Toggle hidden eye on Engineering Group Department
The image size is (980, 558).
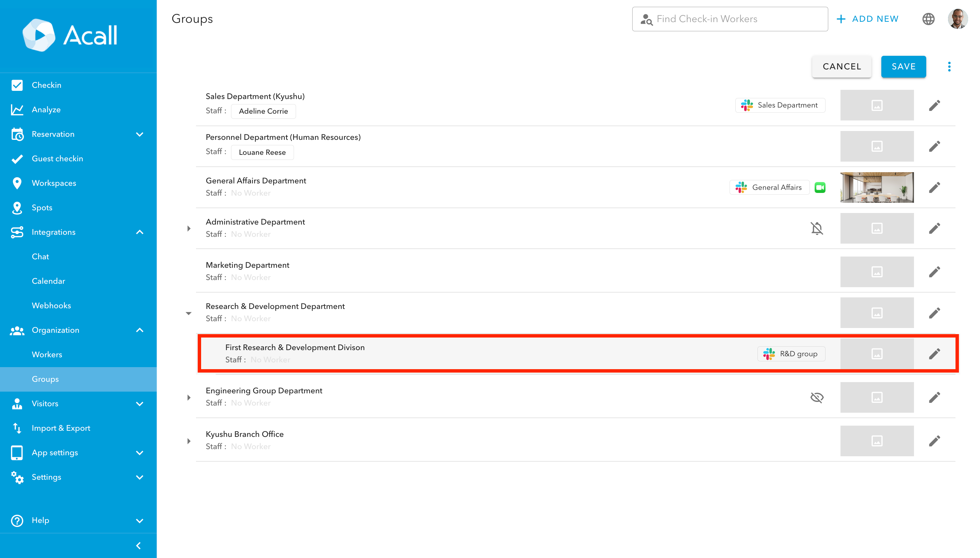click(816, 397)
